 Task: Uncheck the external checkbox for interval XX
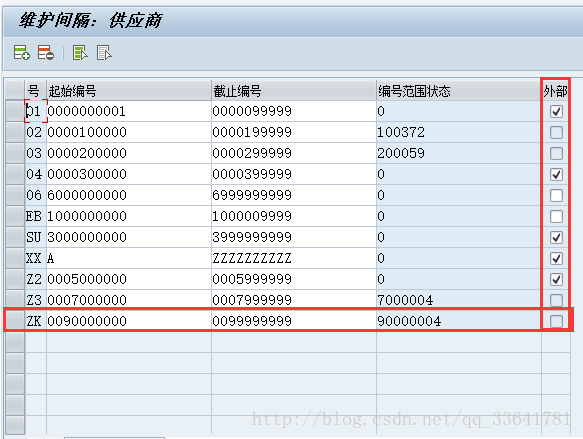pos(556,258)
